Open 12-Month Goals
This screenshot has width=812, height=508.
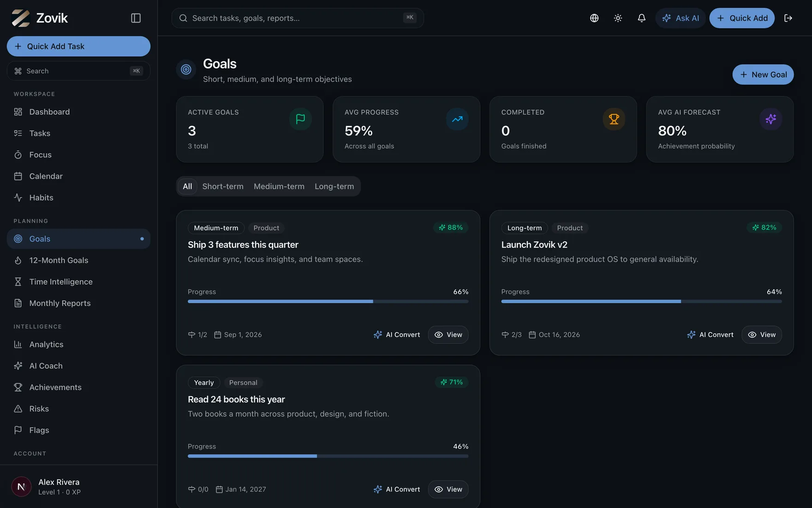click(78, 260)
